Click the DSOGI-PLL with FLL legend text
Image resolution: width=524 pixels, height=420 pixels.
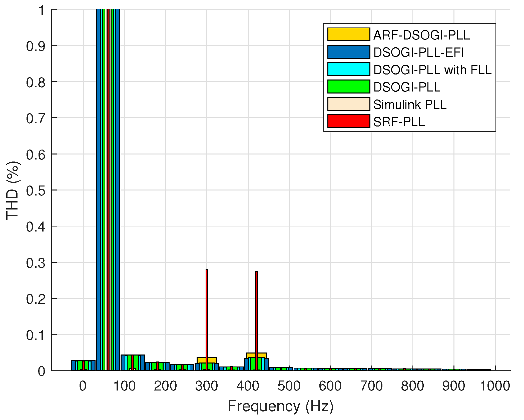(432, 70)
